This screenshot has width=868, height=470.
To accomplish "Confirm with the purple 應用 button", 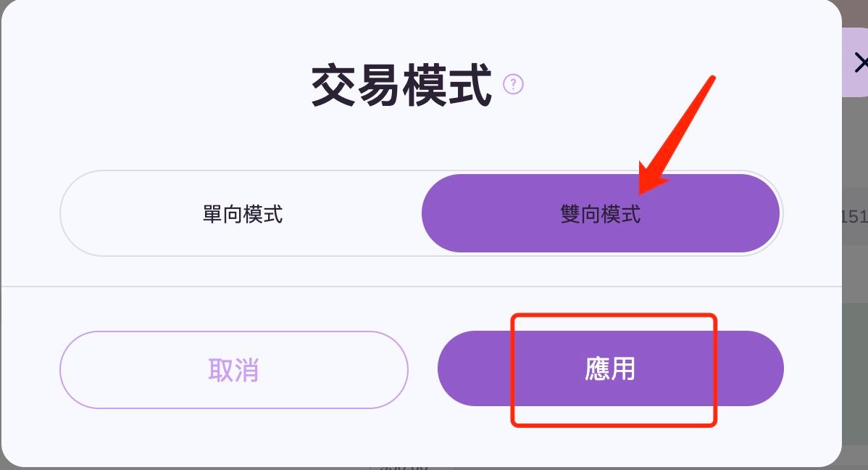I will 611,368.
